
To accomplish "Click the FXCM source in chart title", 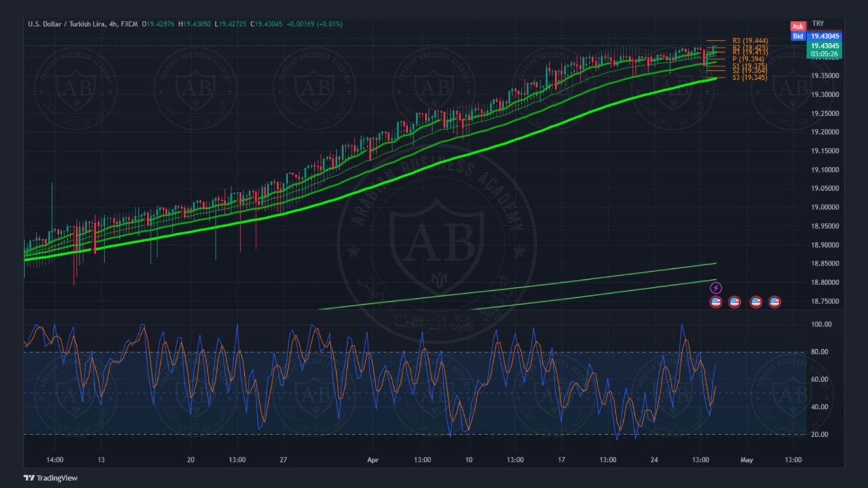I will pos(130,24).
